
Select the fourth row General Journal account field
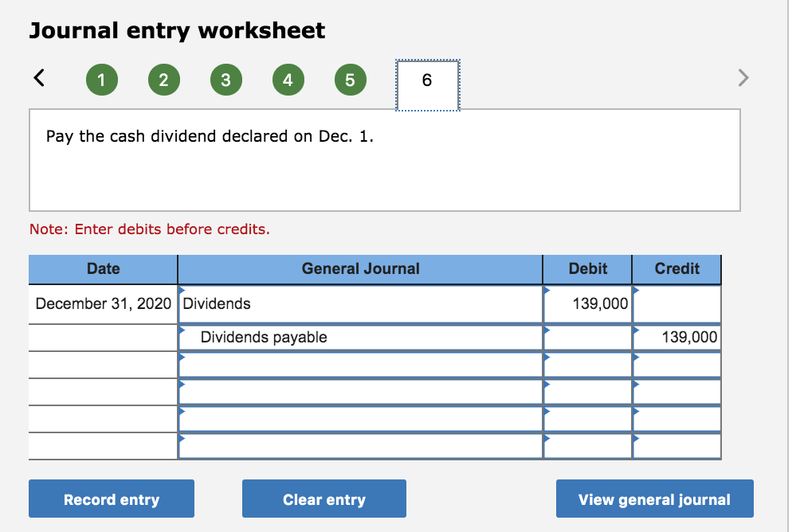360,392
